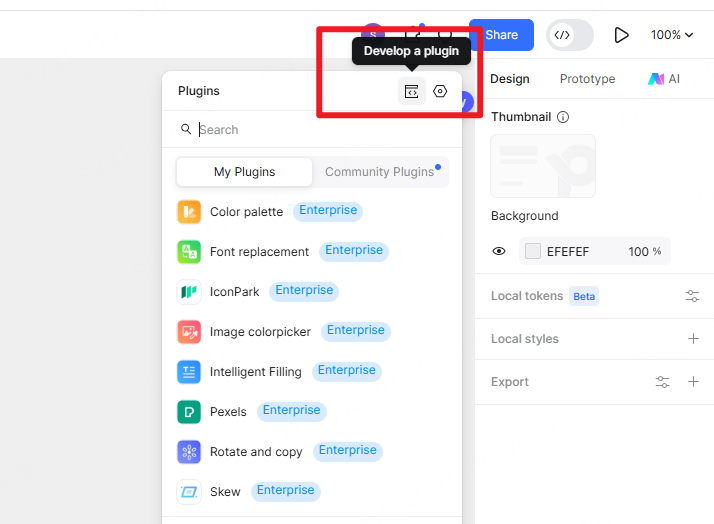Run the Image colorpicker plugin

(260, 332)
